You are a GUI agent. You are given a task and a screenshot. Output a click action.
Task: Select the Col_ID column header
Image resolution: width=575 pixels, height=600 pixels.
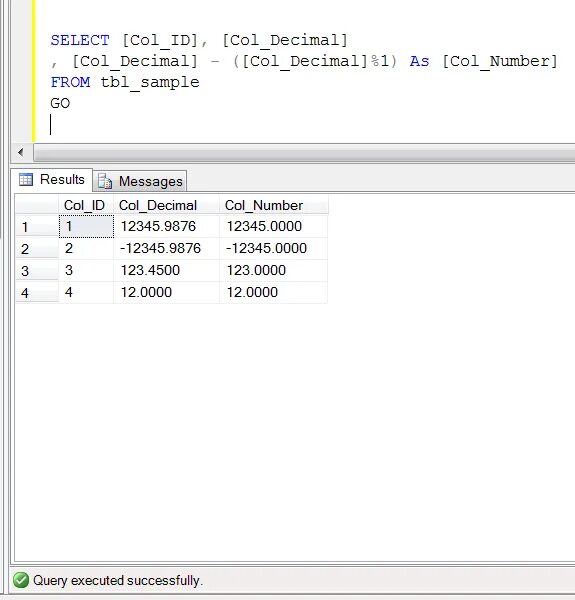tap(86, 205)
